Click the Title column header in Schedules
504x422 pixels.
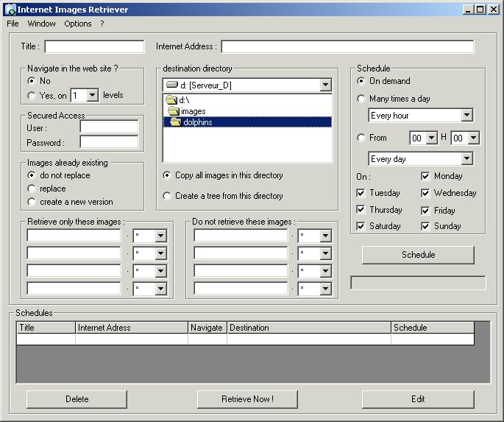[x=46, y=328]
